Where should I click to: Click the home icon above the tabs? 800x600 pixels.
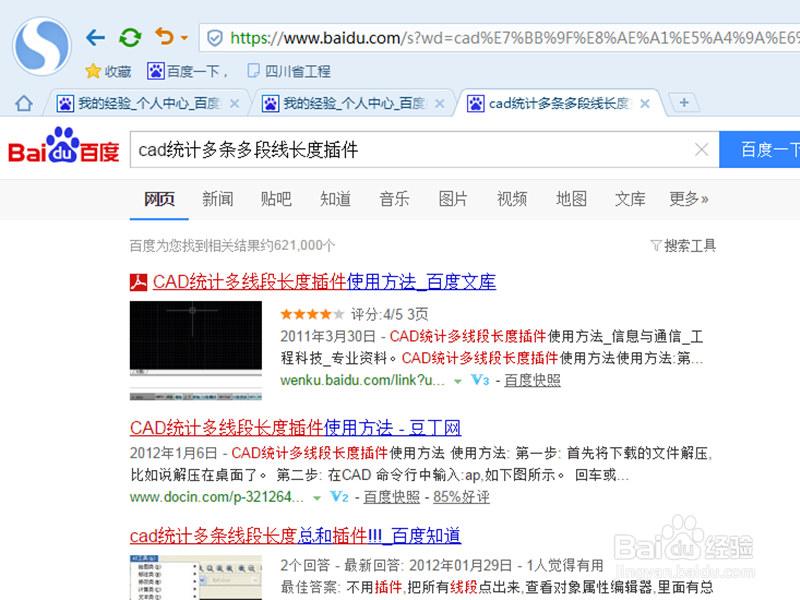coord(22,102)
